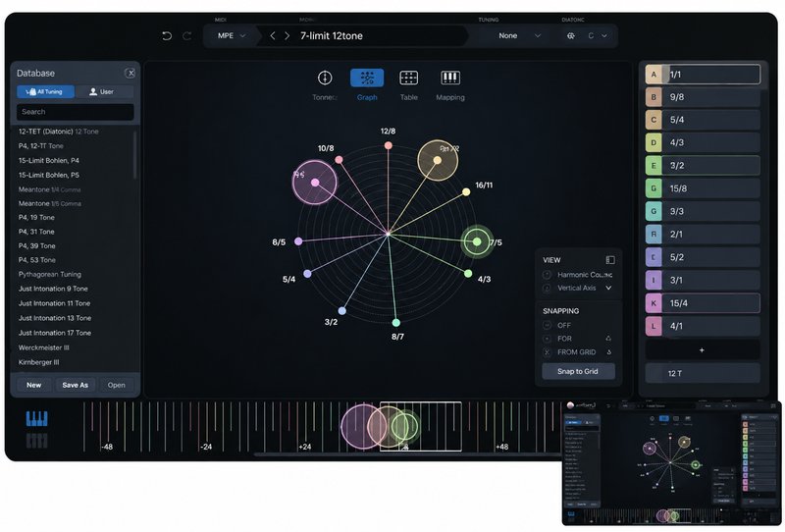Screen dimensions: 785x532
Task: Click the Search field in Database
Action: pos(76,112)
